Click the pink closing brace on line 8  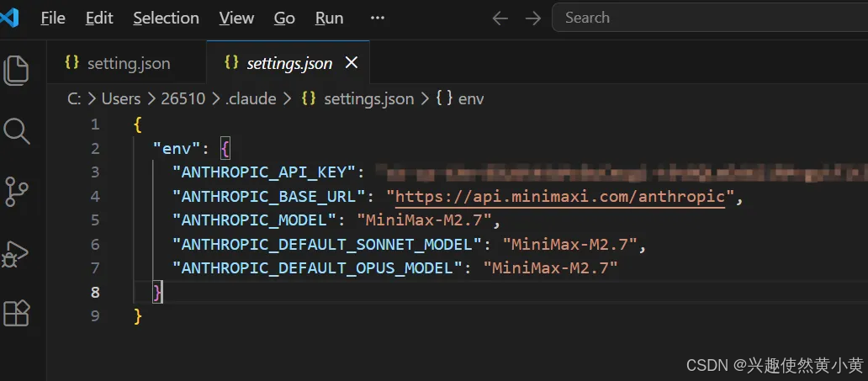point(157,292)
